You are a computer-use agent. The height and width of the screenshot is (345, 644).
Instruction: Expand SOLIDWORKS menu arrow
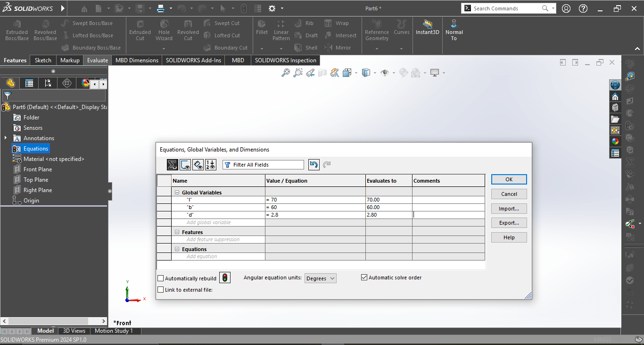[63, 8]
